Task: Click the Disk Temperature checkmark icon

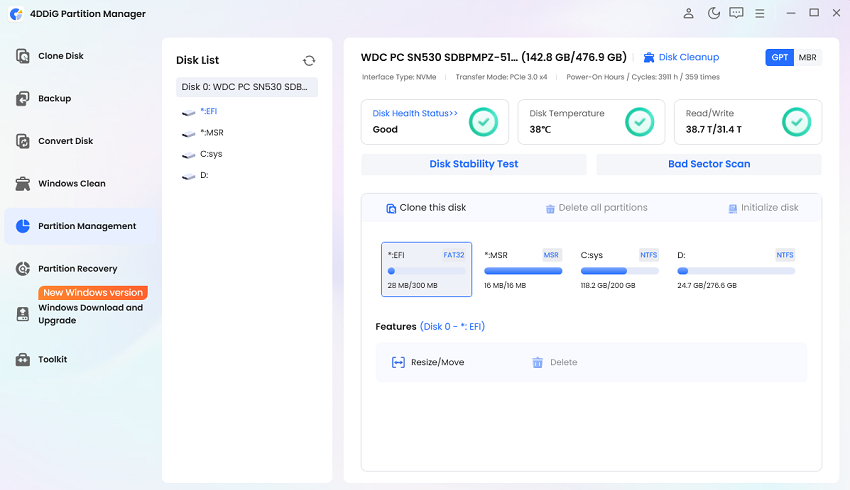Action: [x=640, y=122]
